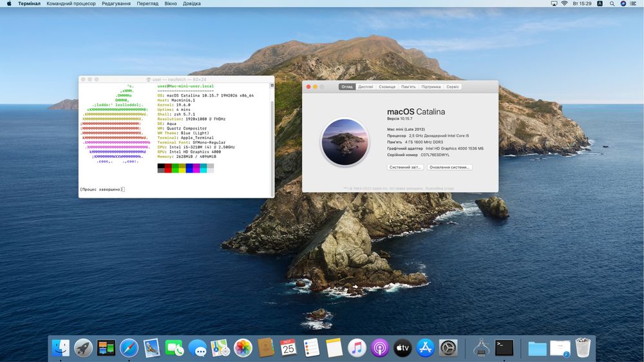The width and height of the screenshot is (644, 362).
Task: Switch to the Сервіс tab
Action: click(453, 87)
